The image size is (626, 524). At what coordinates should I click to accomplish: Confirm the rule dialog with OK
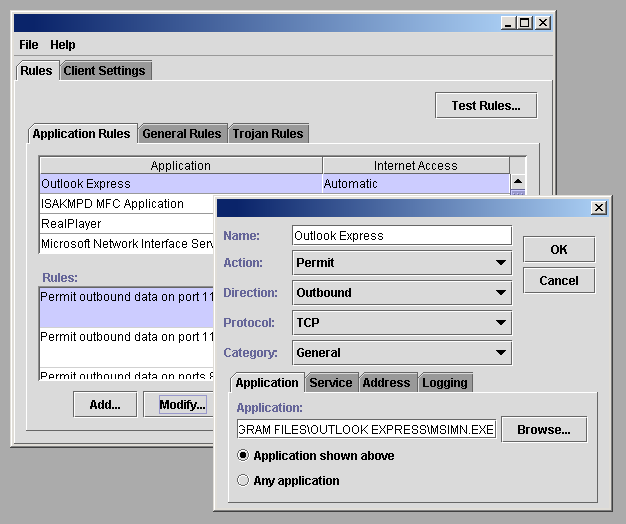pyautogui.click(x=559, y=249)
